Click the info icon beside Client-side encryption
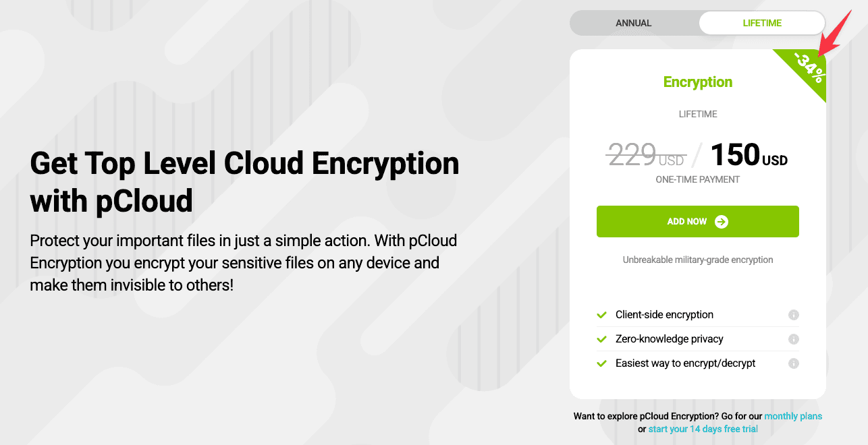Image resolution: width=868 pixels, height=445 pixels. coord(793,315)
